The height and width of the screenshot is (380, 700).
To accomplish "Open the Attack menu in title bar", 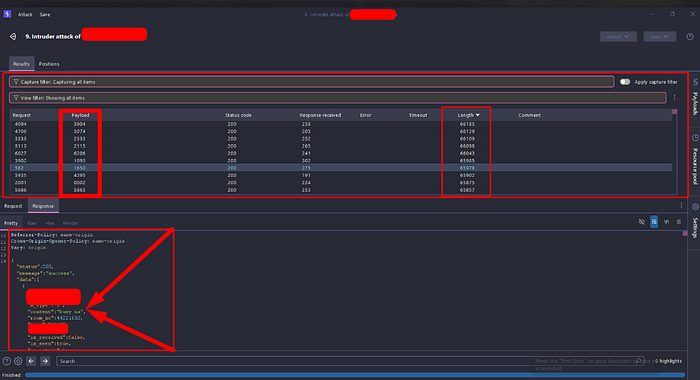I will click(x=25, y=14).
